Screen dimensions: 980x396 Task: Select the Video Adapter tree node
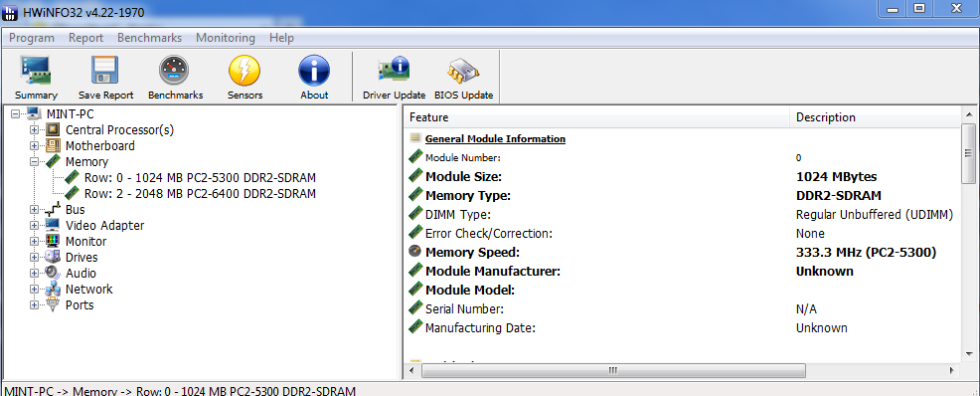tap(104, 225)
